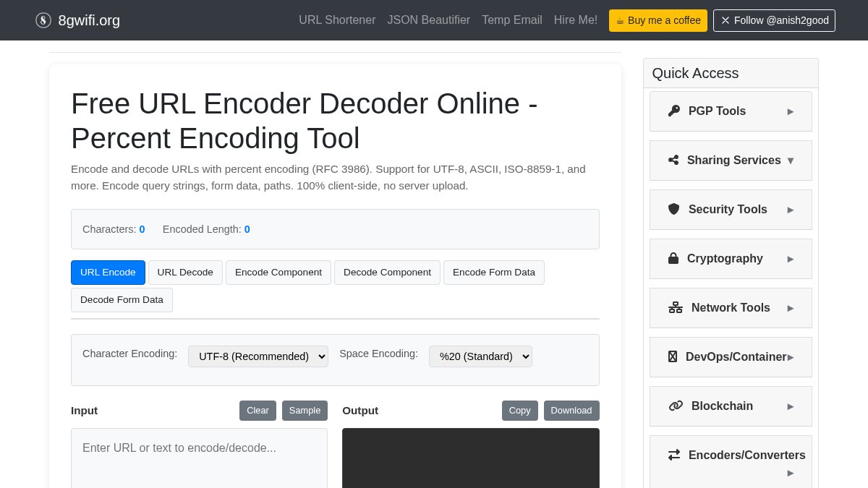
Task: Click the 8gwifi.org logo icon
Action: click(x=43, y=20)
